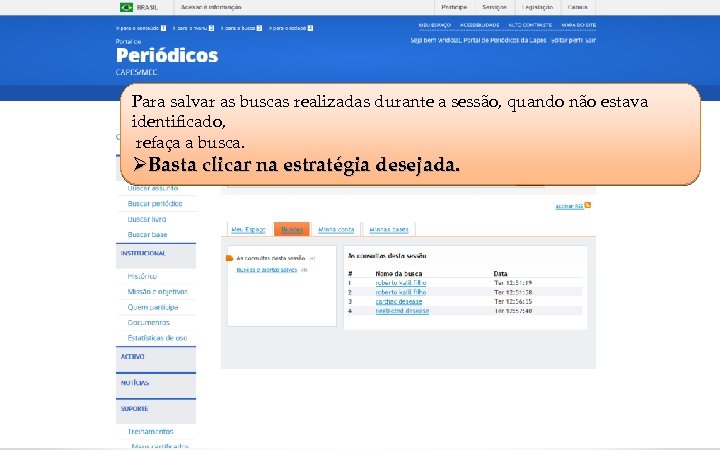
Task: Open the Canais menu item
Action: click(577, 7)
